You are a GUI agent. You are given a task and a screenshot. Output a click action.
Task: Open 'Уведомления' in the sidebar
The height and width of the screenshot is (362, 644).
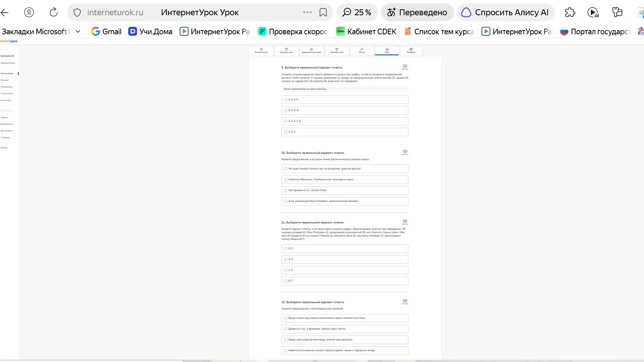coord(8,63)
